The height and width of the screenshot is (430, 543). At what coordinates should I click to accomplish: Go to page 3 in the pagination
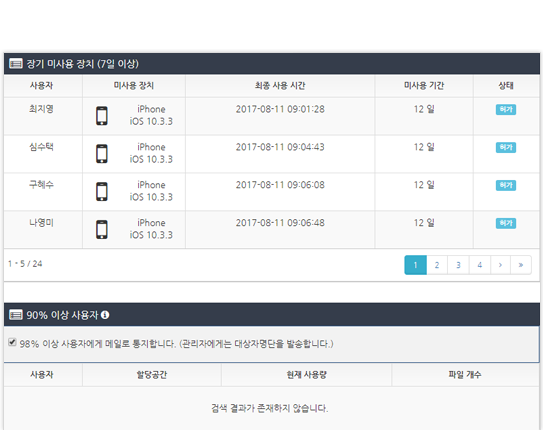(x=458, y=265)
